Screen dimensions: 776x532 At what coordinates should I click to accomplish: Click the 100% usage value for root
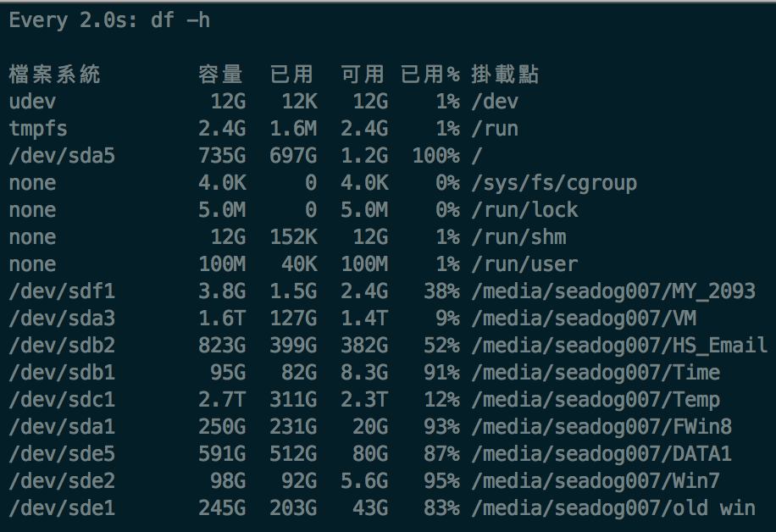pos(435,156)
